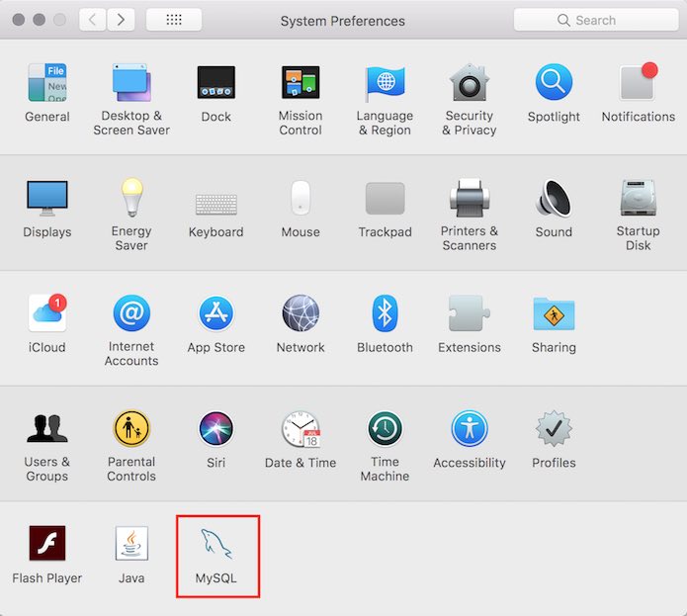
Task: Click the Energy Saver light bulb icon
Action: tap(131, 199)
